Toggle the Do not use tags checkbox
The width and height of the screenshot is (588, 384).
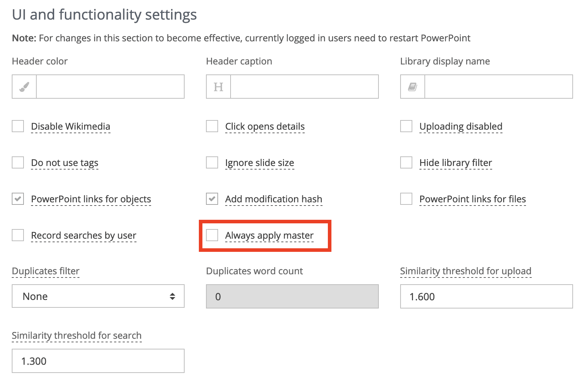[x=18, y=162]
